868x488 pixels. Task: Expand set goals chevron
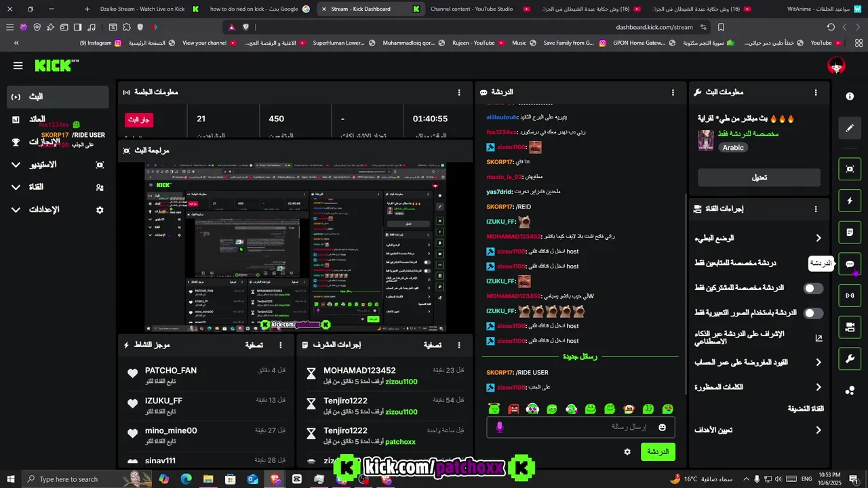coord(818,430)
